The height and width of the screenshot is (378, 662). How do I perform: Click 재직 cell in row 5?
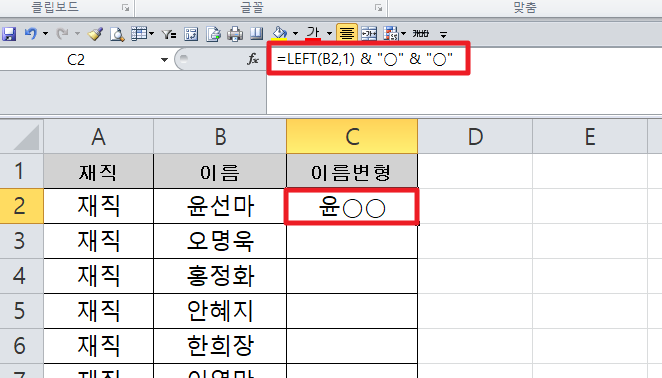[98, 311]
